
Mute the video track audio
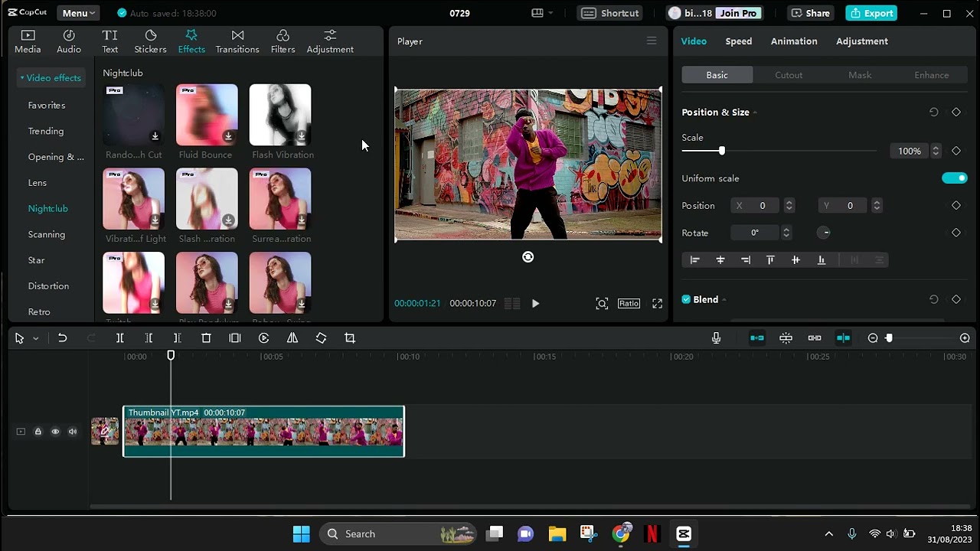[x=73, y=432]
